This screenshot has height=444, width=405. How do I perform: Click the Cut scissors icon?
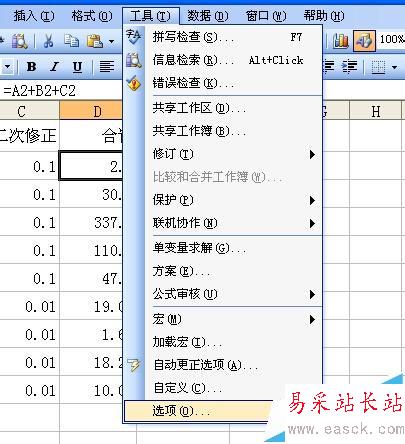[49, 41]
